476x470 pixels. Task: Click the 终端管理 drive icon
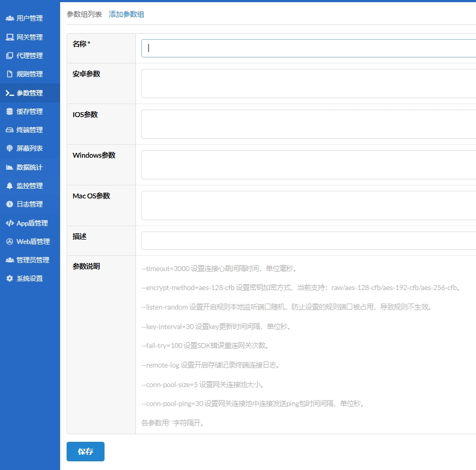pyautogui.click(x=10, y=130)
